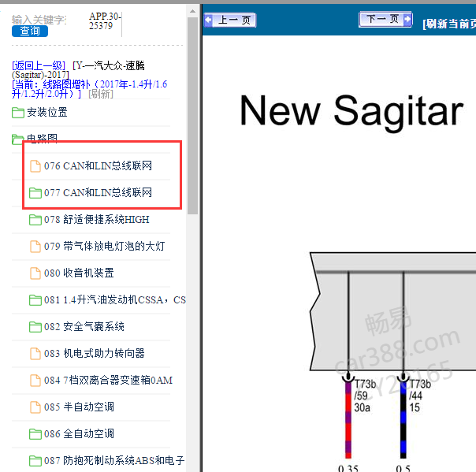
Task: Click the 返回上一级 link
Action: pos(39,65)
